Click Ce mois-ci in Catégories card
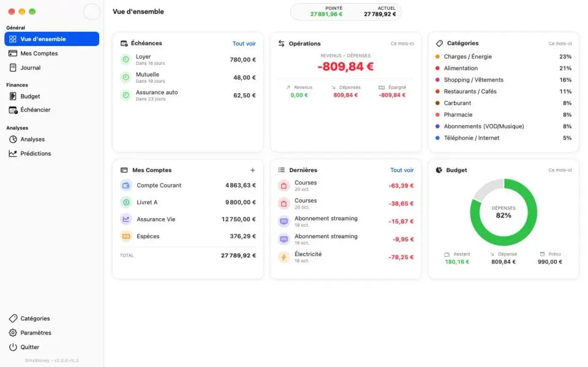 pos(560,44)
